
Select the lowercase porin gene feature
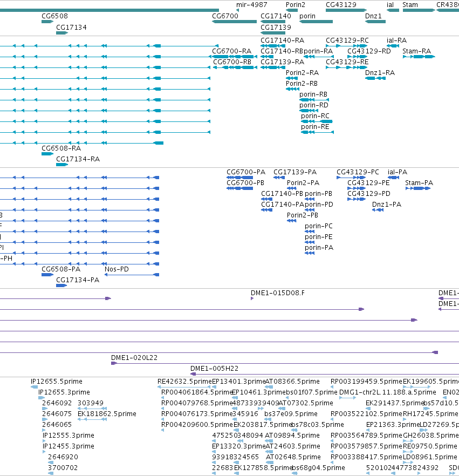coord(316,22)
